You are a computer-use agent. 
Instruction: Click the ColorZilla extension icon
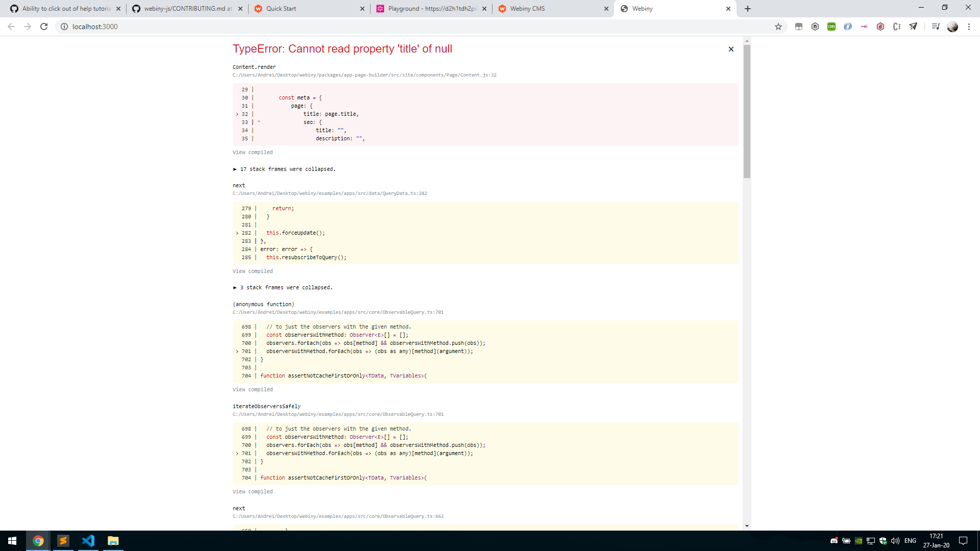point(897,27)
